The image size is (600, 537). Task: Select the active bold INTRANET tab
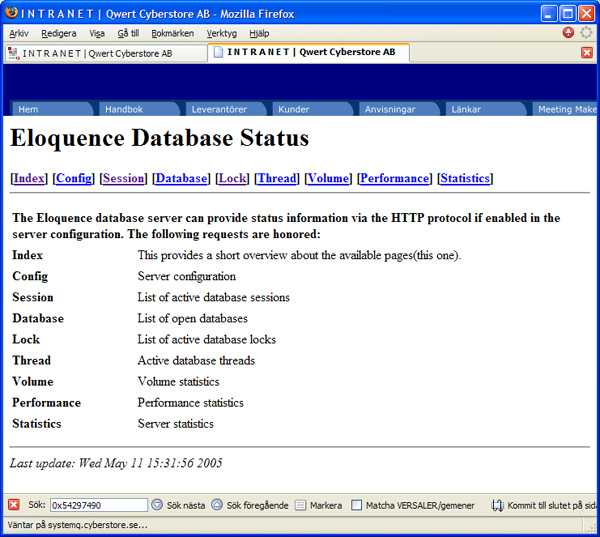(x=308, y=52)
